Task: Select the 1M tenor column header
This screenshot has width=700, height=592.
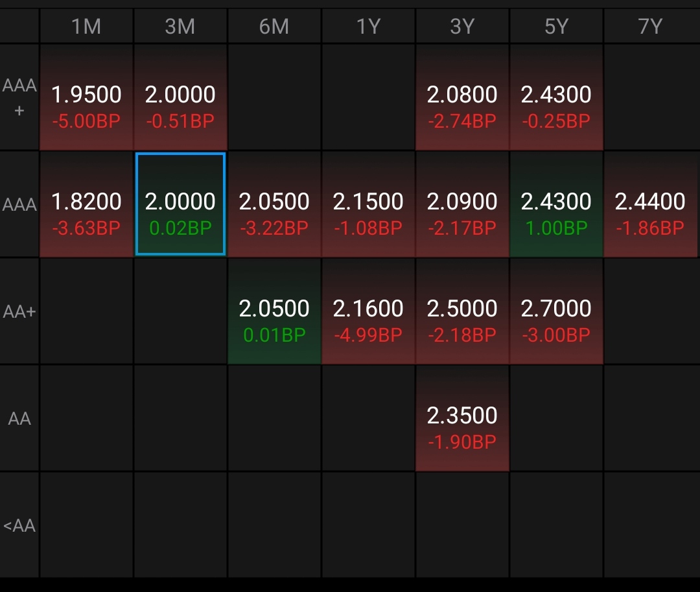Action: 86,27
